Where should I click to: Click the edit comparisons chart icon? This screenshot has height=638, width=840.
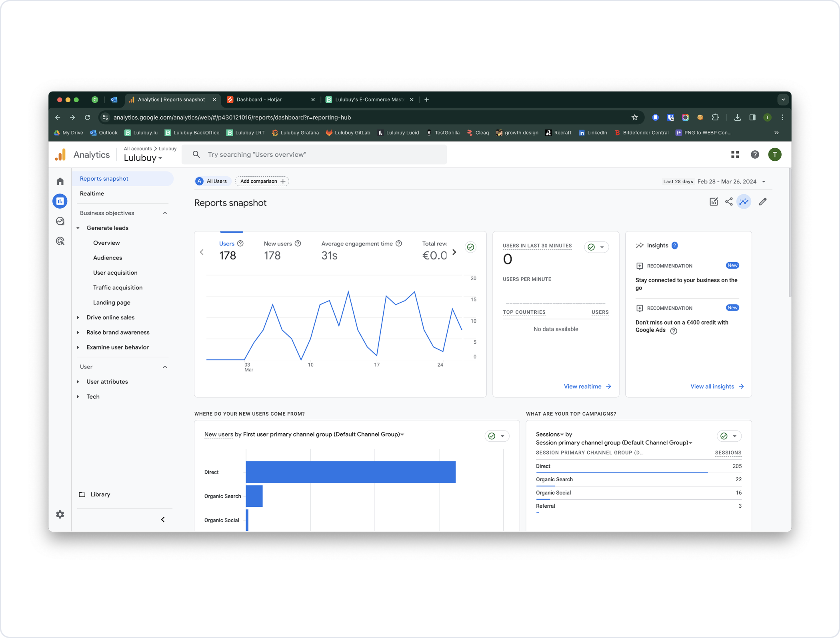coord(714,202)
